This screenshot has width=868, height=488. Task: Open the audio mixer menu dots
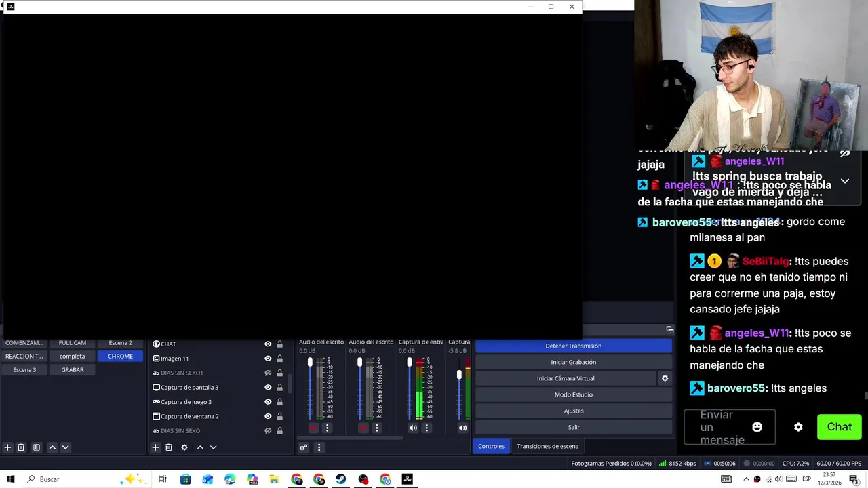pyautogui.click(x=319, y=447)
